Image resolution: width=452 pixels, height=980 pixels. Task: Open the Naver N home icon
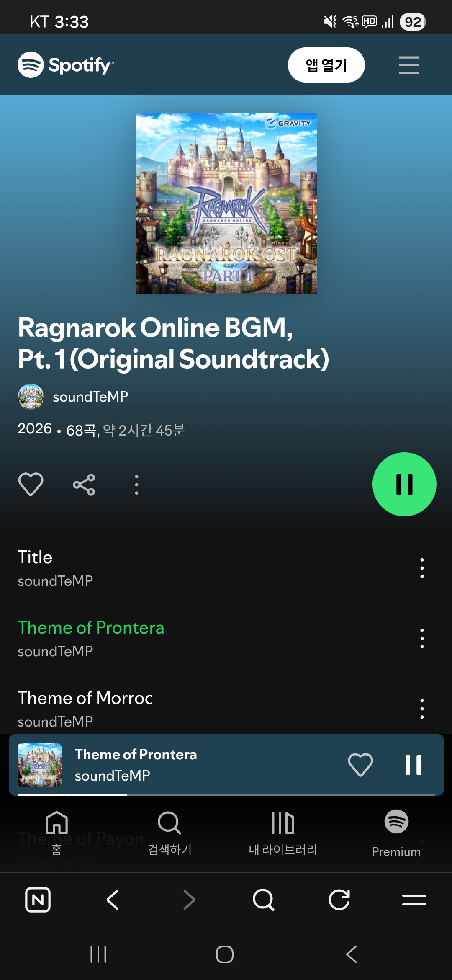point(38,900)
